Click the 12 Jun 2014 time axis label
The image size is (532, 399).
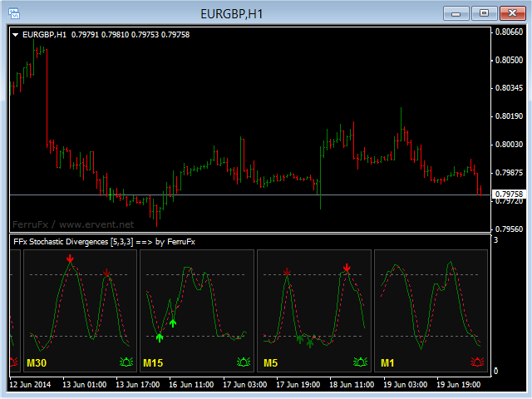30,385
